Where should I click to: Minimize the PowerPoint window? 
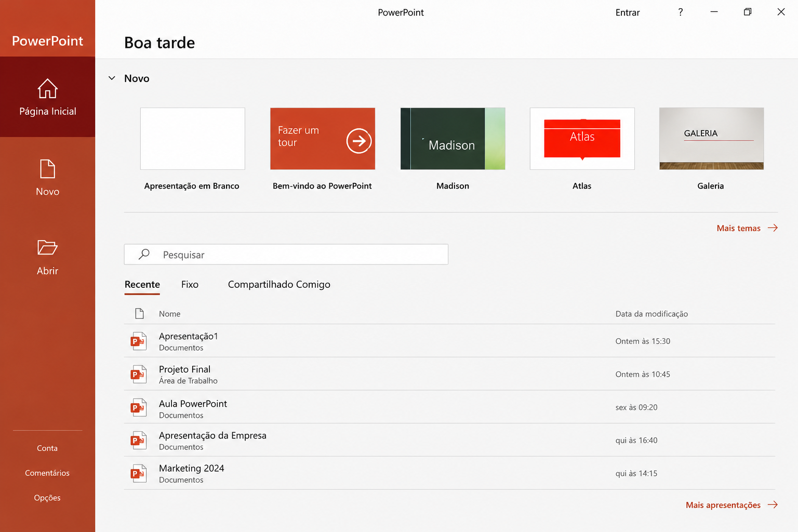click(x=714, y=12)
